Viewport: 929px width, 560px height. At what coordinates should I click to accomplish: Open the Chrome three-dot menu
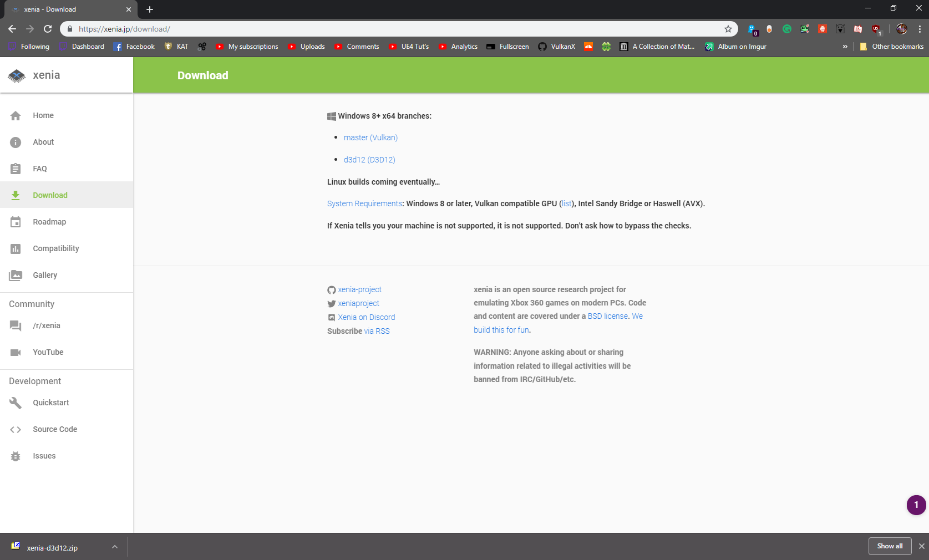coord(920,29)
